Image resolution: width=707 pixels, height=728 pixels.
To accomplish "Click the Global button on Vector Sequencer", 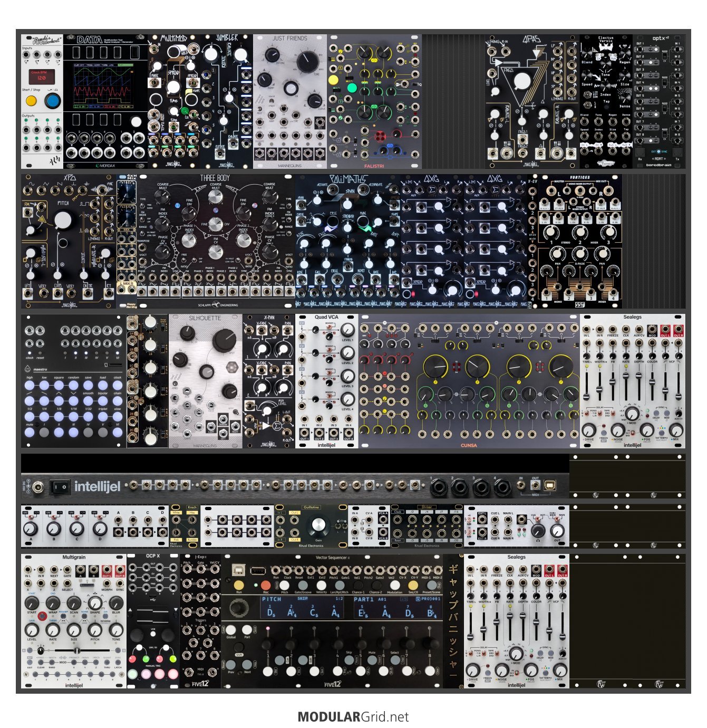I will click(231, 630).
